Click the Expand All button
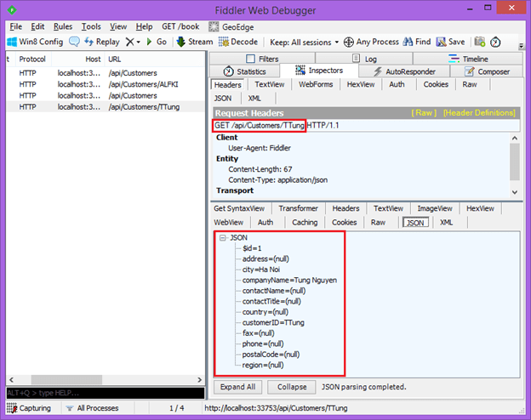The width and height of the screenshot is (531, 420). 237,387
